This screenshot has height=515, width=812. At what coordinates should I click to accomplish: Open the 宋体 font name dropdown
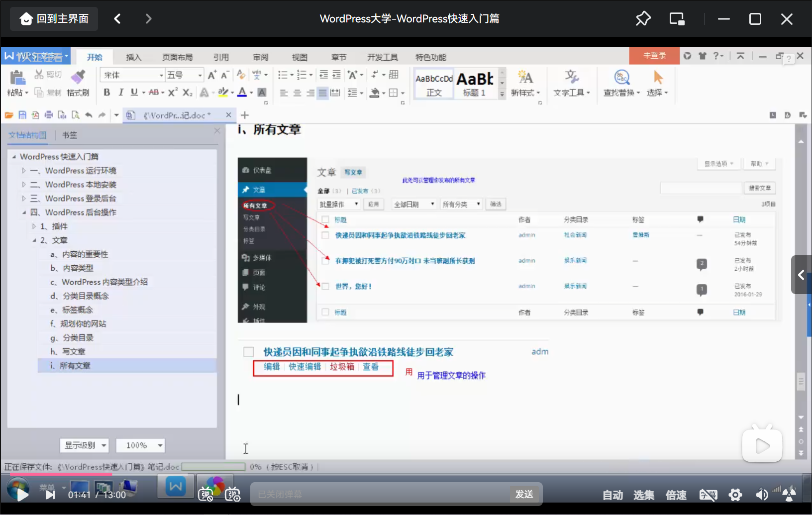click(161, 75)
